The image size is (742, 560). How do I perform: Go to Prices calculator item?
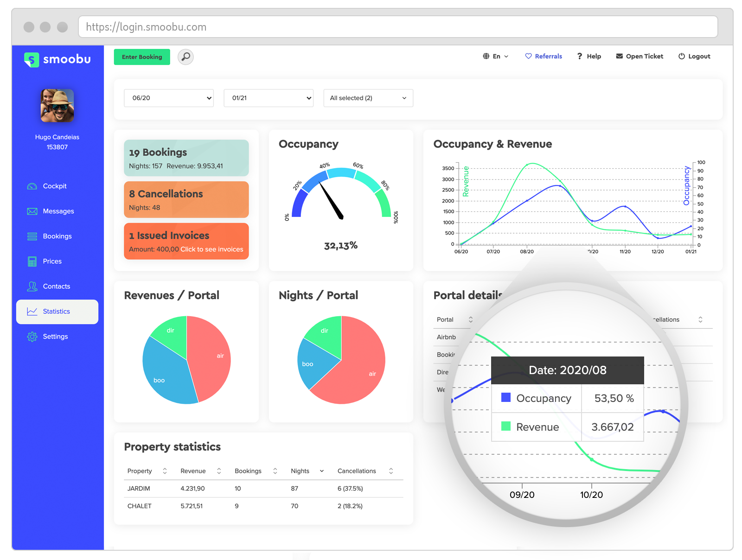coord(52,261)
